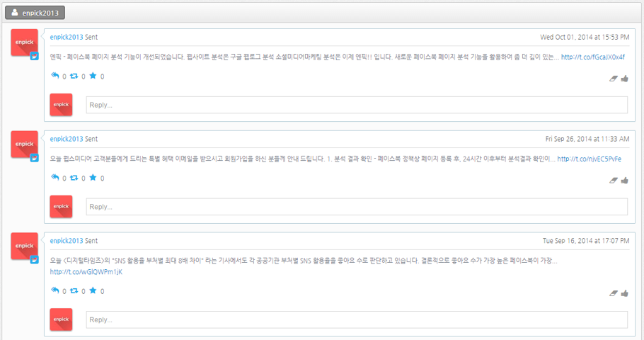Screen dimensions: 644x340
Task: Favorite the Sep 16 post with the star
Action: pos(93,290)
